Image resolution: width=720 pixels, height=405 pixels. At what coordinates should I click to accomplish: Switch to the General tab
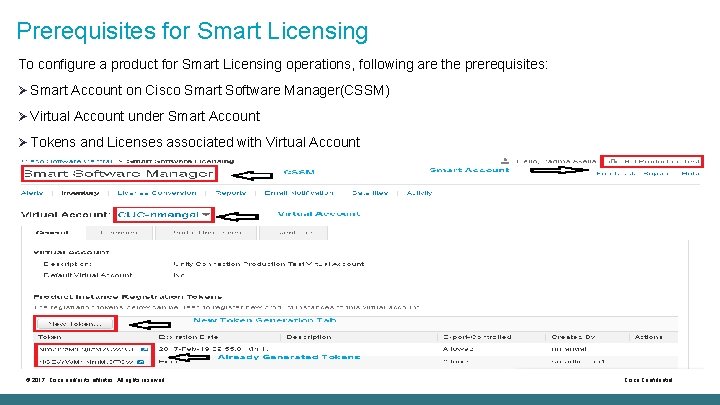(53, 233)
